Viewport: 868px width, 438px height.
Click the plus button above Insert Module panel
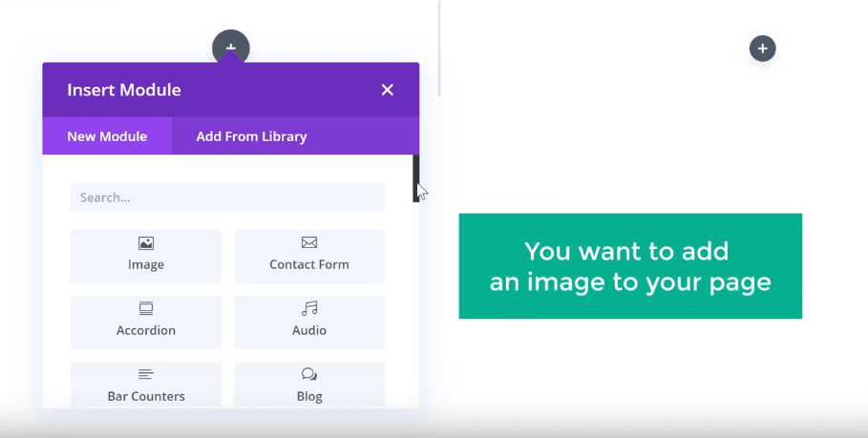(231, 47)
